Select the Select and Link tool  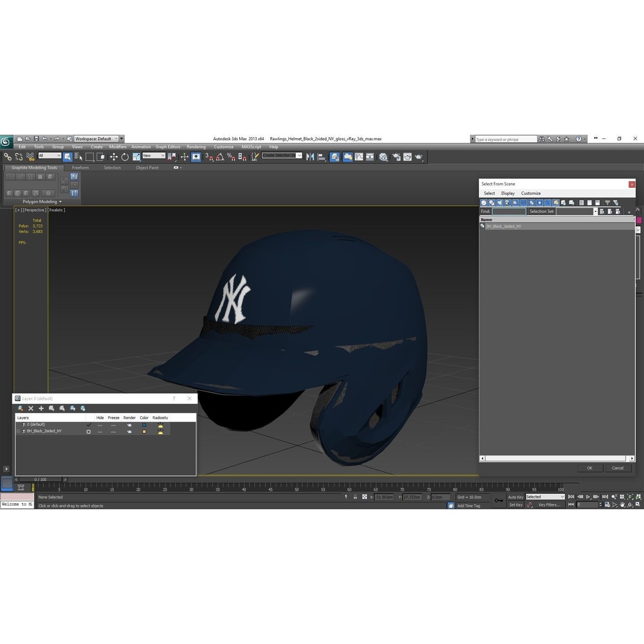coord(7,157)
